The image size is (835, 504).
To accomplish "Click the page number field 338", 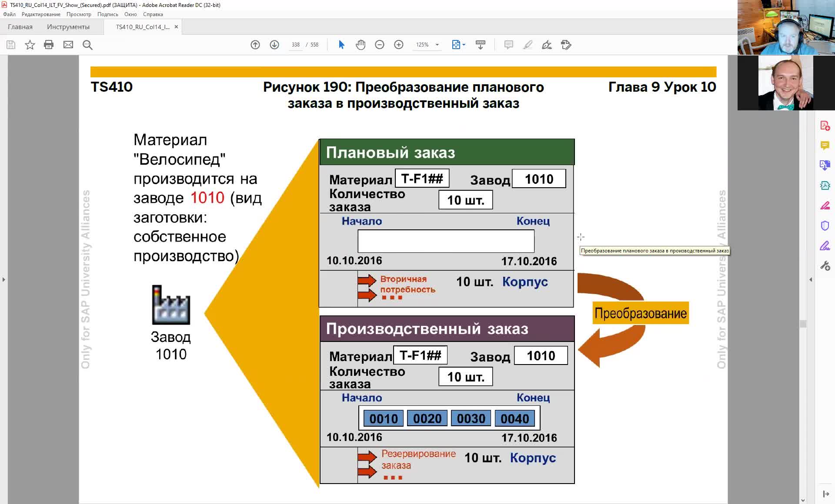I will (296, 45).
